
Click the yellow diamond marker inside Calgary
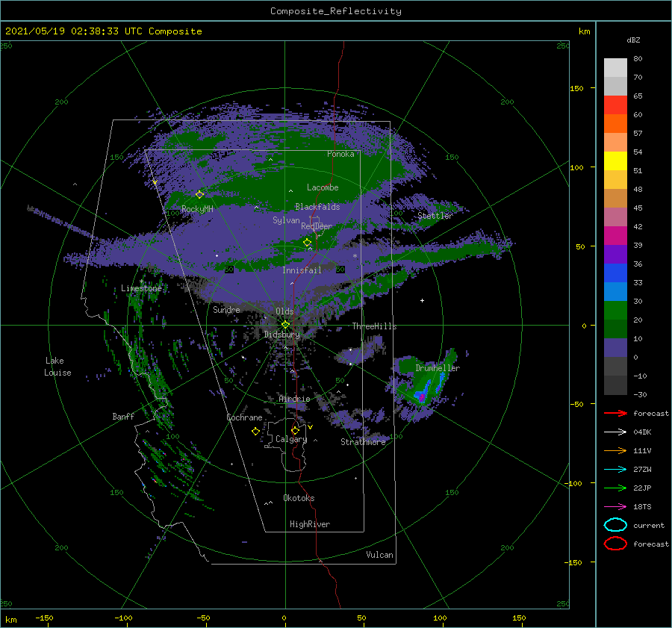pos(295,430)
